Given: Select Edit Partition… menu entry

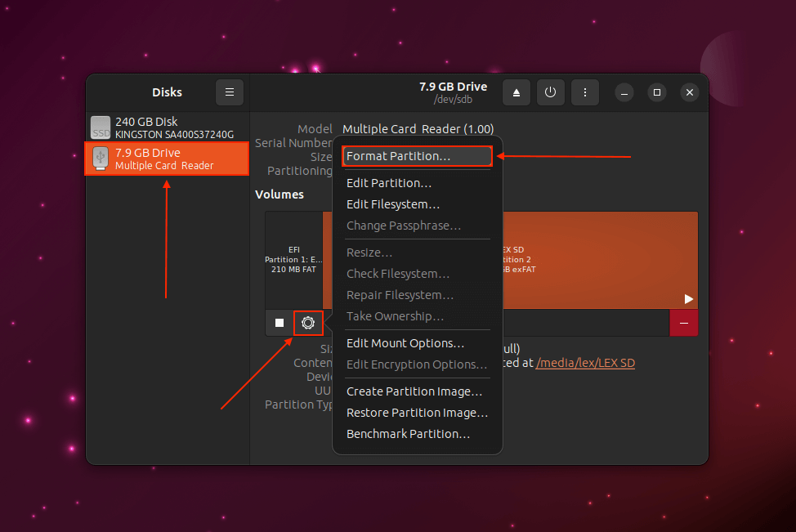Looking at the screenshot, I should (x=389, y=183).
